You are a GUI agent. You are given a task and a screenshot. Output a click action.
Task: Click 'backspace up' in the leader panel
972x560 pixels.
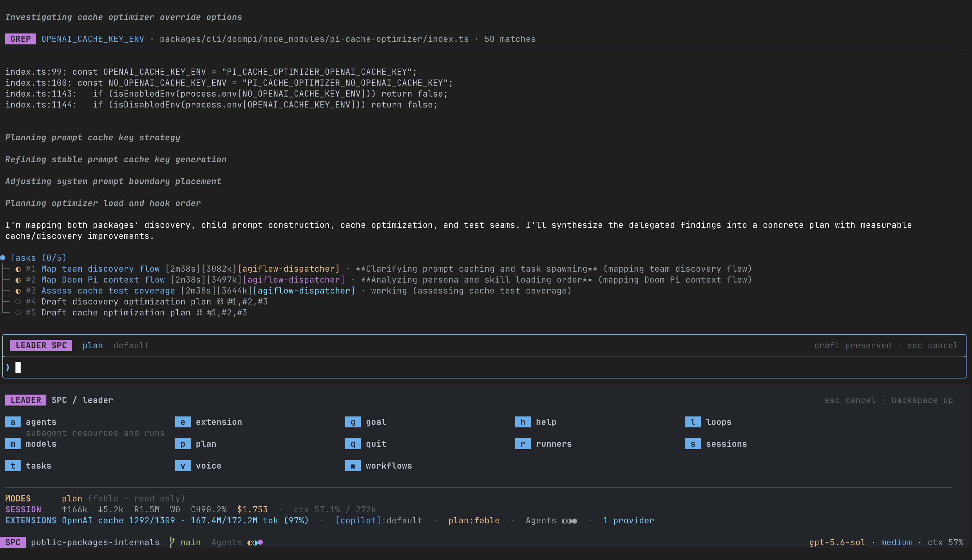click(922, 400)
